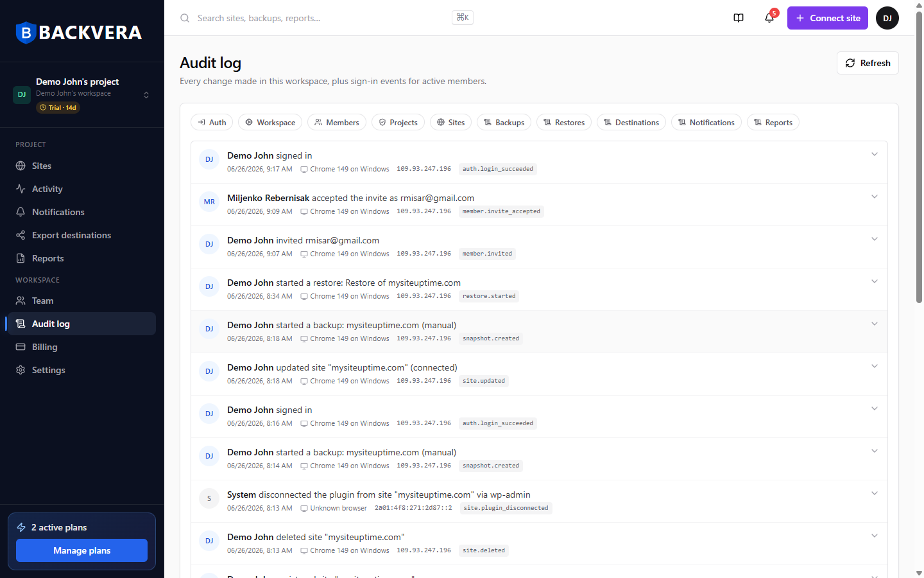This screenshot has width=924, height=578.
Task: Open the notifications bell with badge
Action: [769, 18]
